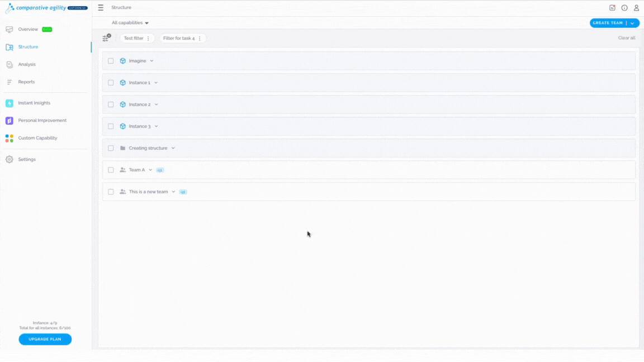Expand the Instance 2 row chevron
The width and height of the screenshot is (644, 362).
156,104
